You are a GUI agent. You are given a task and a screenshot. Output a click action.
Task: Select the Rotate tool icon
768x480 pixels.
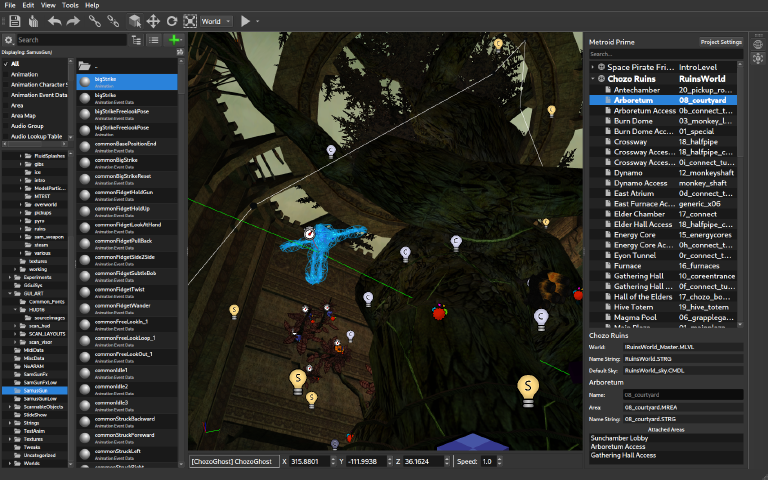(172, 20)
